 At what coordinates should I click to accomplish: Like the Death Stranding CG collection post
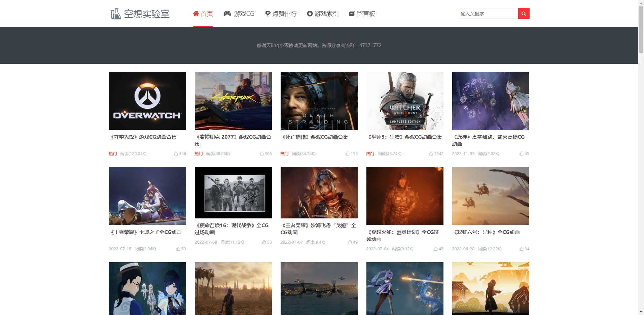(348, 154)
